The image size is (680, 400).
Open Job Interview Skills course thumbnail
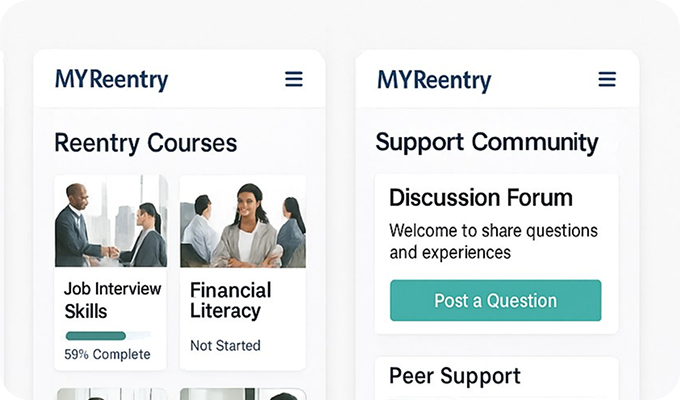click(111, 221)
